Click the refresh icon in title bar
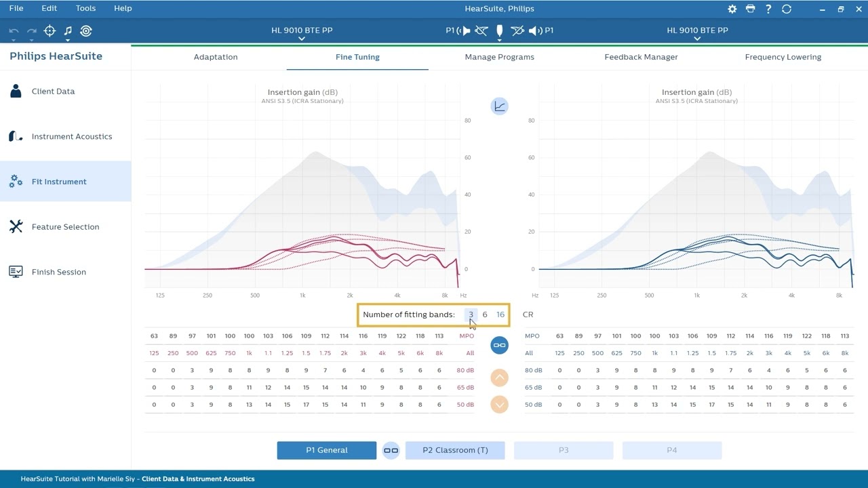Viewport: 868px width, 488px height. pyautogui.click(x=787, y=9)
